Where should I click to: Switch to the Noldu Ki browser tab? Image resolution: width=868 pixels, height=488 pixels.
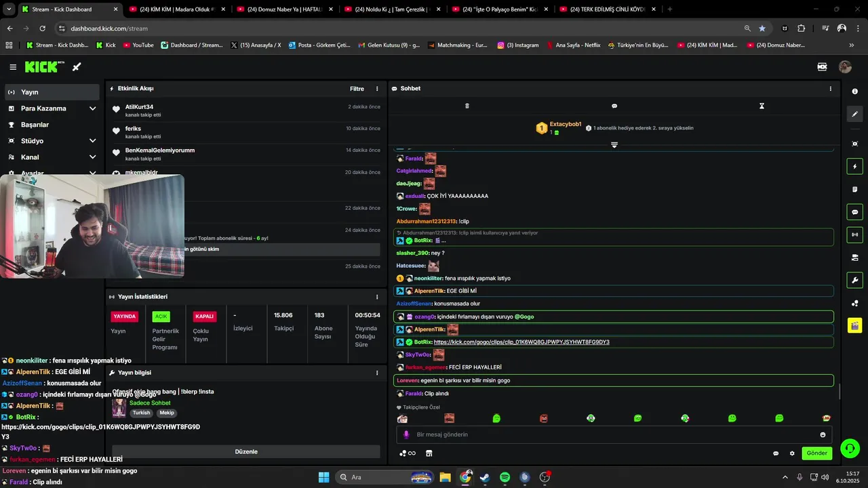pyautogui.click(x=391, y=9)
